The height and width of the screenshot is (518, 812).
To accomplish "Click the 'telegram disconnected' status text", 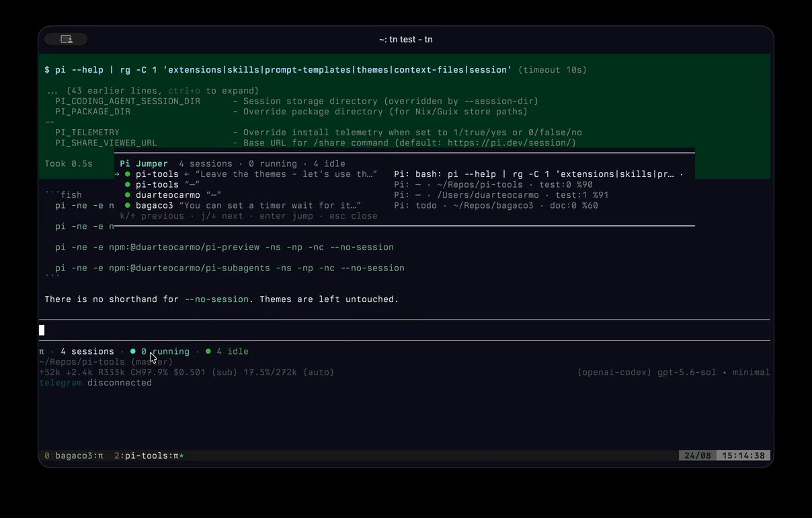I will point(95,383).
